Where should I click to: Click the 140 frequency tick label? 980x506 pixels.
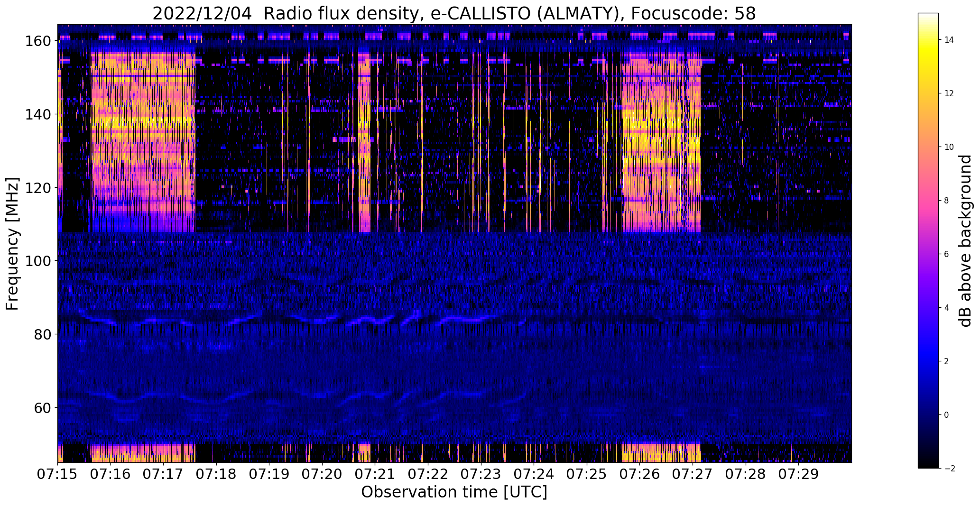tap(39, 114)
